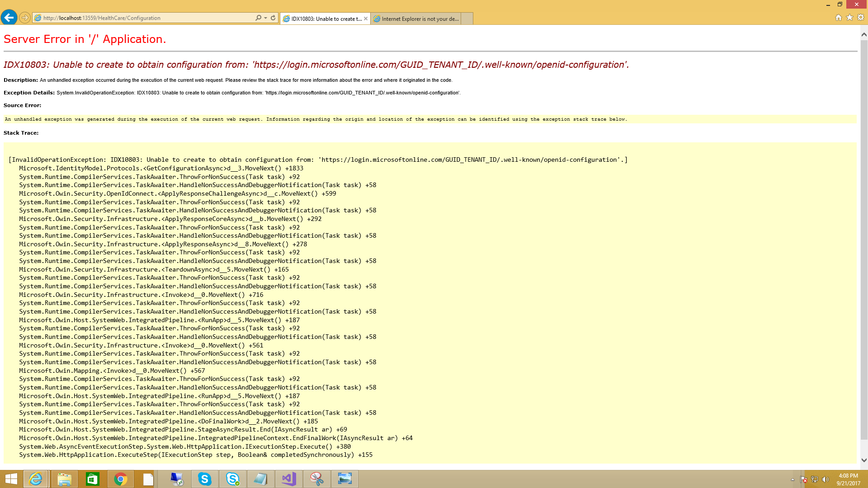Open the Snipping Tool from the taskbar

tap(317, 479)
